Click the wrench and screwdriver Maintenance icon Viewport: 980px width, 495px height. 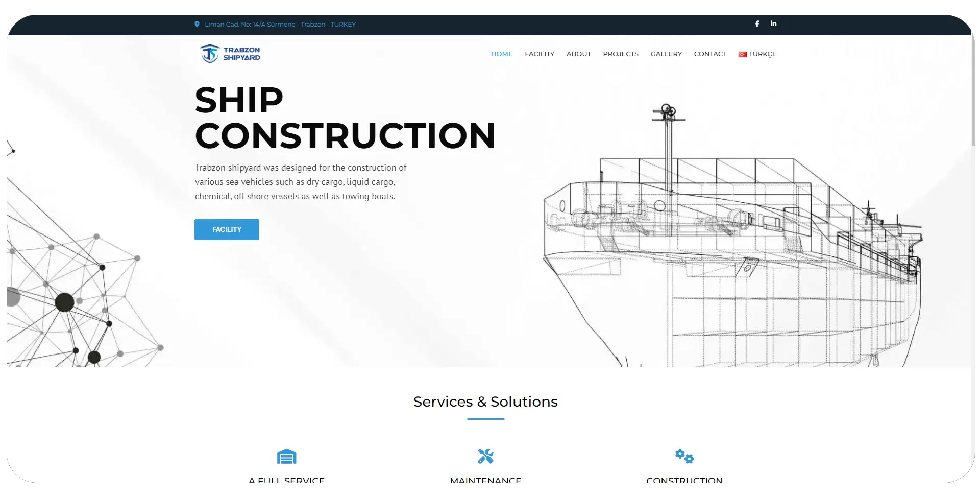pyautogui.click(x=485, y=456)
